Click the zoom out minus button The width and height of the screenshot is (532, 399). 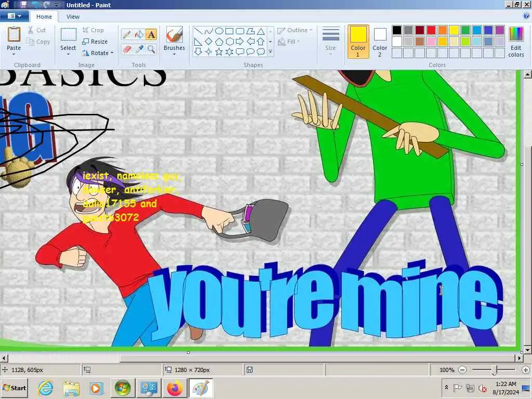(462, 370)
